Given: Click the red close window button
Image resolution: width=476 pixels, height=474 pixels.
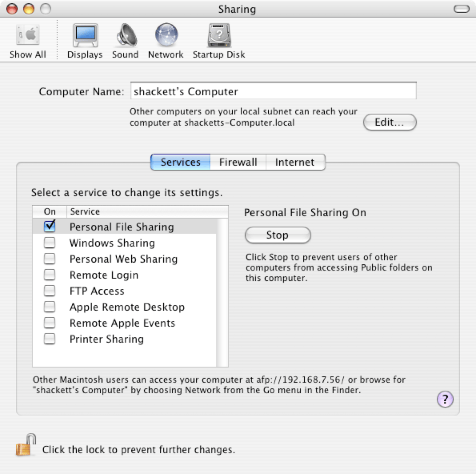Looking at the screenshot, I should tap(12, 8).
